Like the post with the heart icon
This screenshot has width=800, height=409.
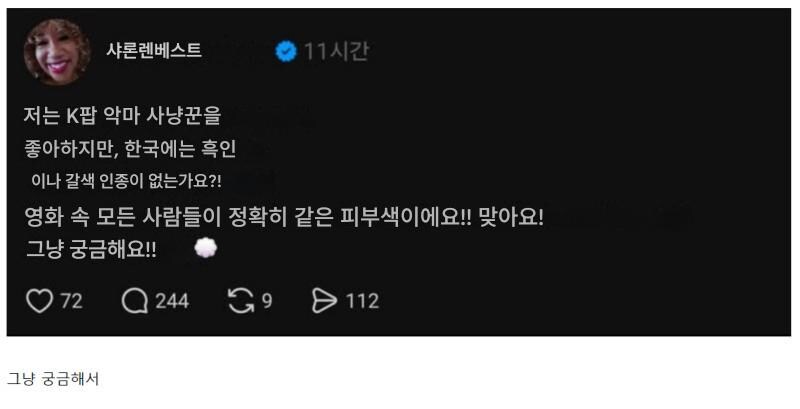tap(39, 301)
